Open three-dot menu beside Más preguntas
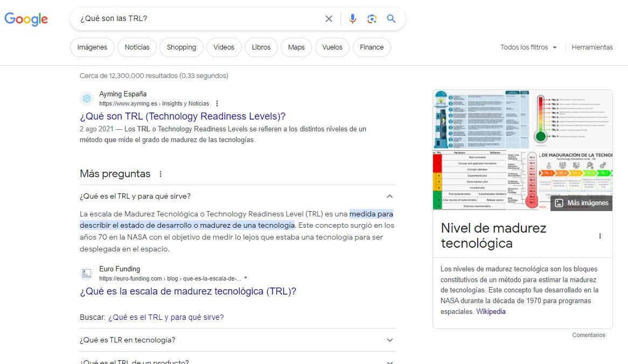The height and width of the screenshot is (364, 628). click(x=161, y=174)
